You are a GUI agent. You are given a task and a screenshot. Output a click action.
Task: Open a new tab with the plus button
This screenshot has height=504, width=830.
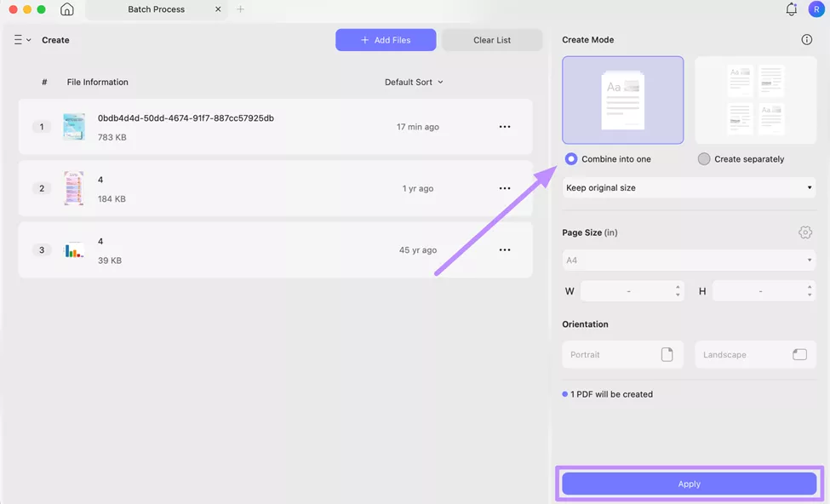(x=241, y=9)
